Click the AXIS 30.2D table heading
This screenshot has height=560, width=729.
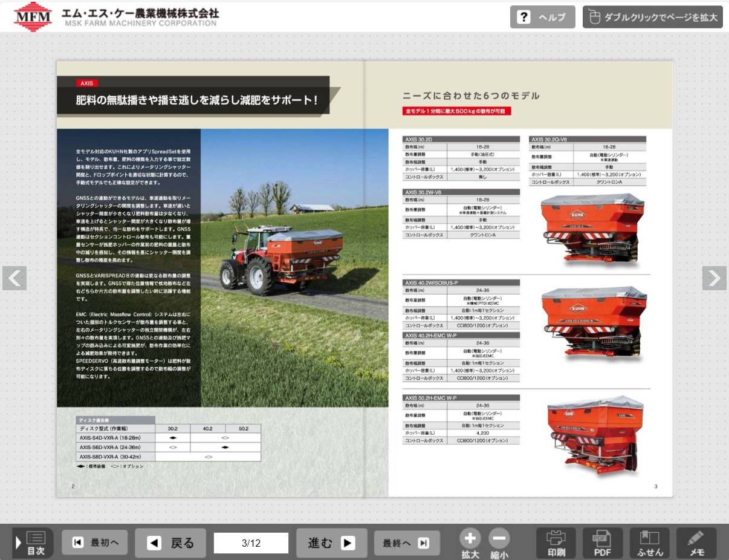click(x=461, y=139)
